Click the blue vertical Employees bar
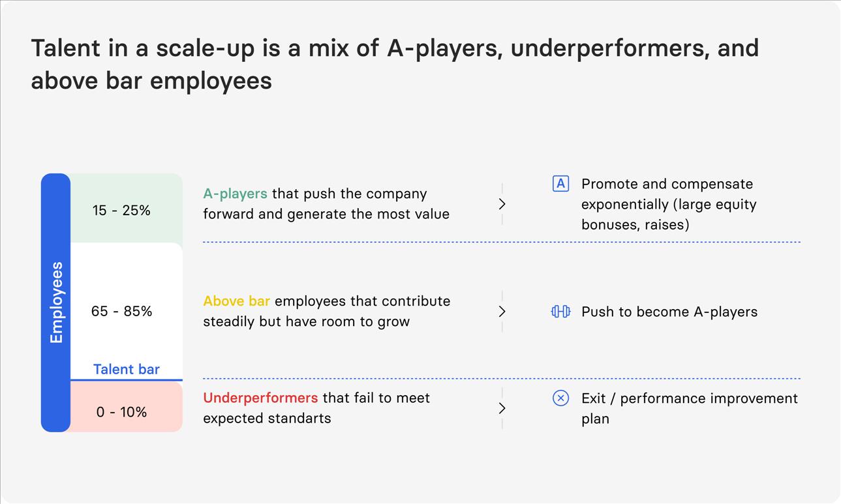The width and height of the screenshot is (841, 504). tap(55, 303)
